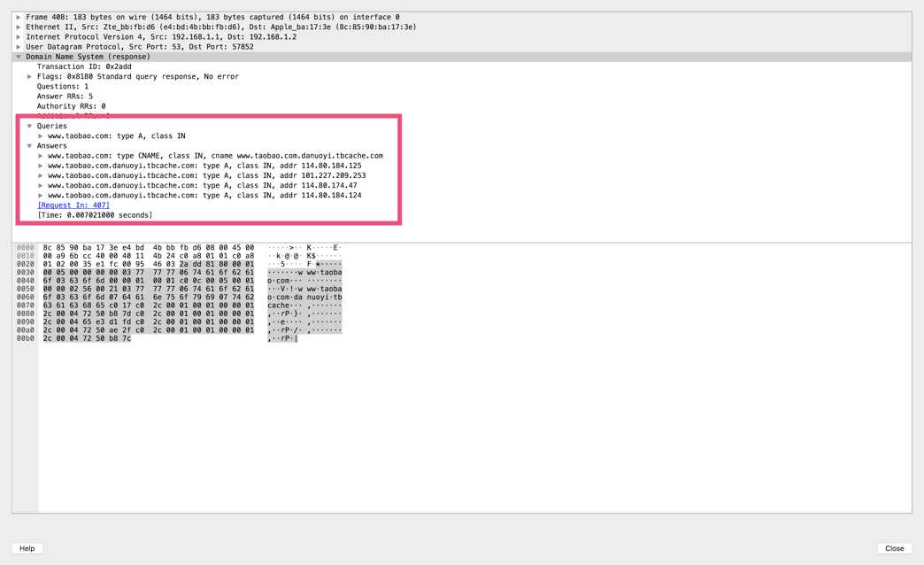The height and width of the screenshot is (565, 924).
Task: Click ASCII text 'nuoyi·tb' on row 0060
Action: click(x=324, y=298)
